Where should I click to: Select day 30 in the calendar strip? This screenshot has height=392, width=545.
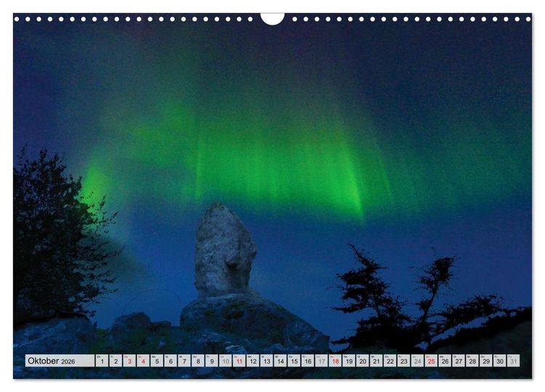click(500, 360)
